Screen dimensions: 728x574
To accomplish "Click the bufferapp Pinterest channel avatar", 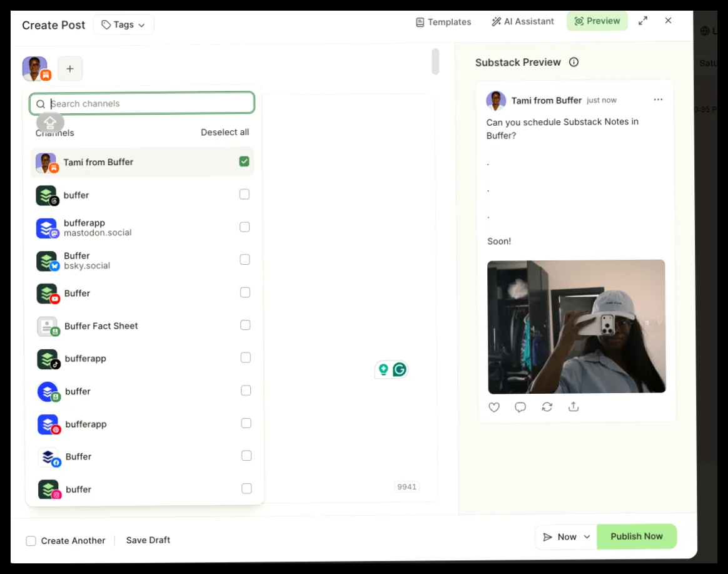I will [49, 425].
